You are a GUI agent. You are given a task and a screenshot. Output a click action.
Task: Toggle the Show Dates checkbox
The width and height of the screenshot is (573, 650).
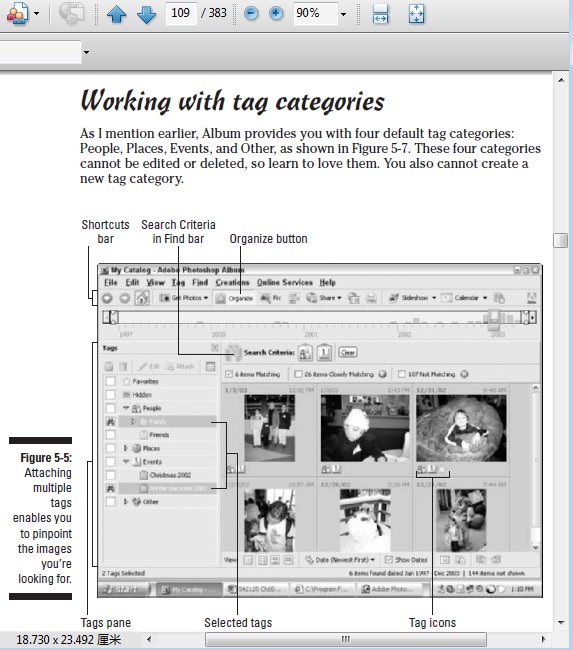coord(388,560)
